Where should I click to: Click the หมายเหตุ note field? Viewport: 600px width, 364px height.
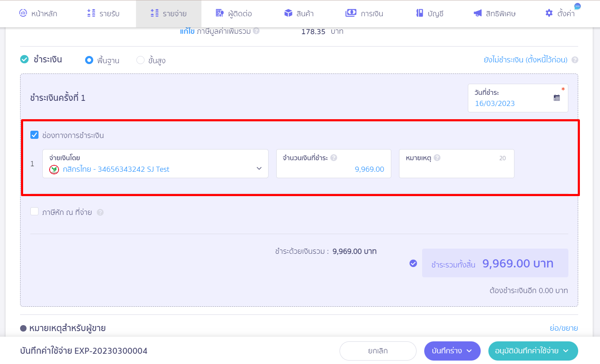456,164
